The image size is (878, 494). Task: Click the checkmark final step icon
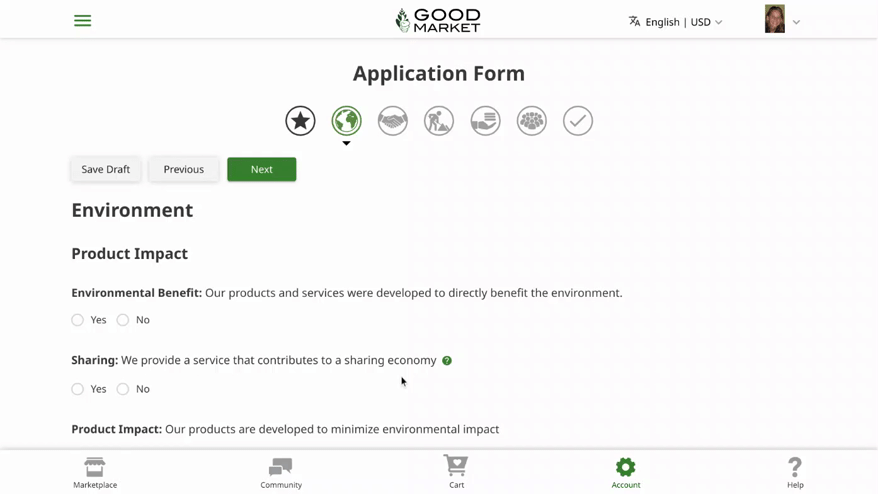[578, 121]
